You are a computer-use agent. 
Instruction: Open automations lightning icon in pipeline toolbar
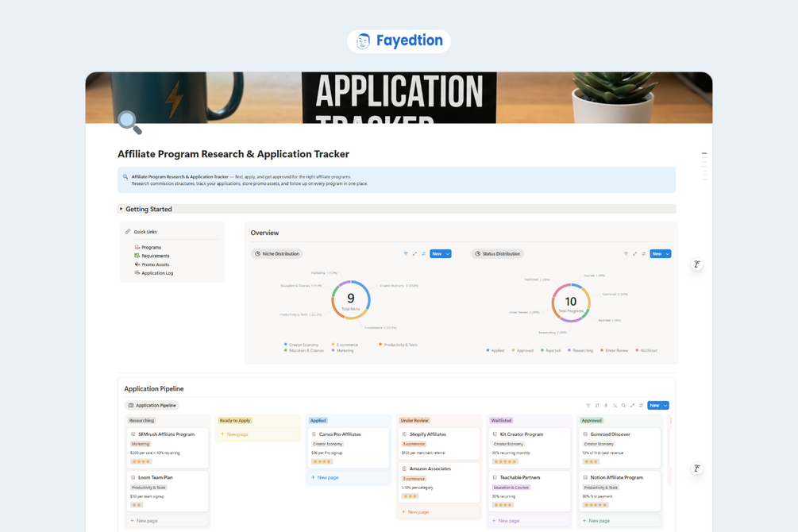click(x=606, y=406)
